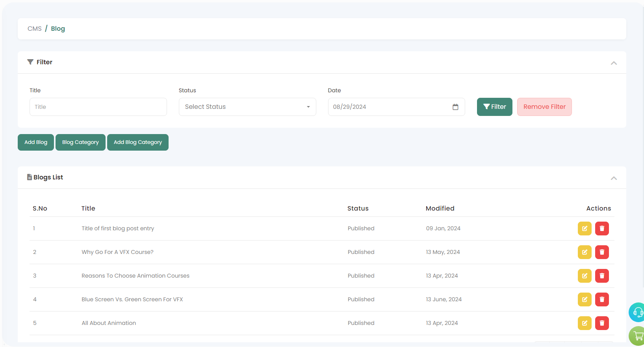The height and width of the screenshot is (347, 644).
Task: Delete 'Blue Screen Vs. Green Screen For VFX'
Action: [602, 300]
